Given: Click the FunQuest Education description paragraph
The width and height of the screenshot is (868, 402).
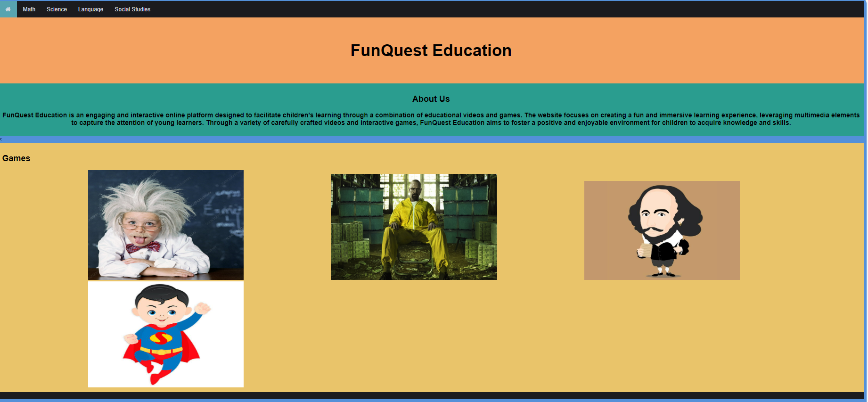Looking at the screenshot, I should pos(431,119).
